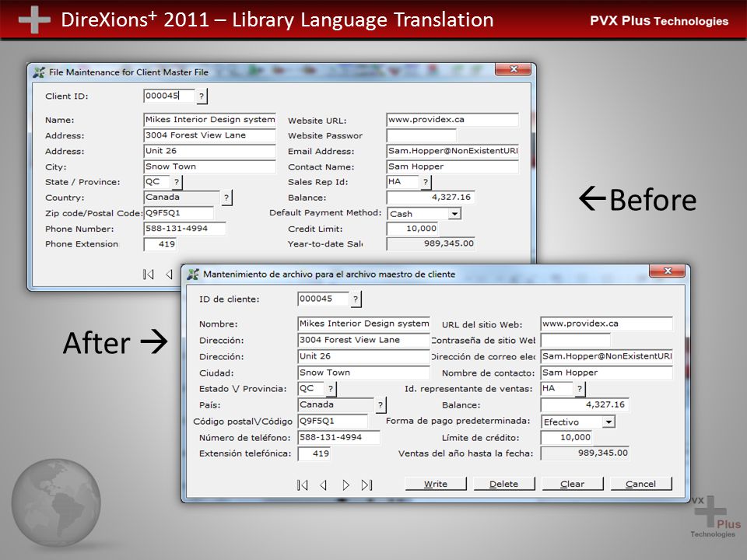Screen dimensions: 747x560
Task: Click the Extensión telefónica field 419
Action: [x=314, y=453]
